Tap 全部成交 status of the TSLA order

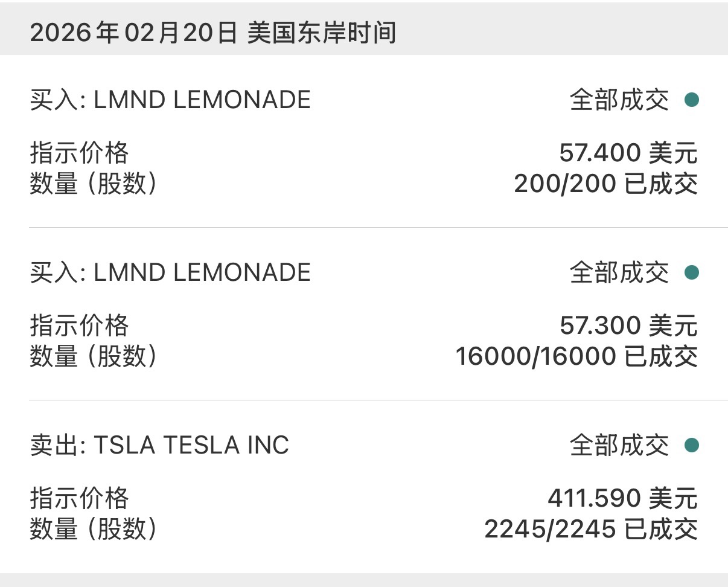click(x=619, y=445)
